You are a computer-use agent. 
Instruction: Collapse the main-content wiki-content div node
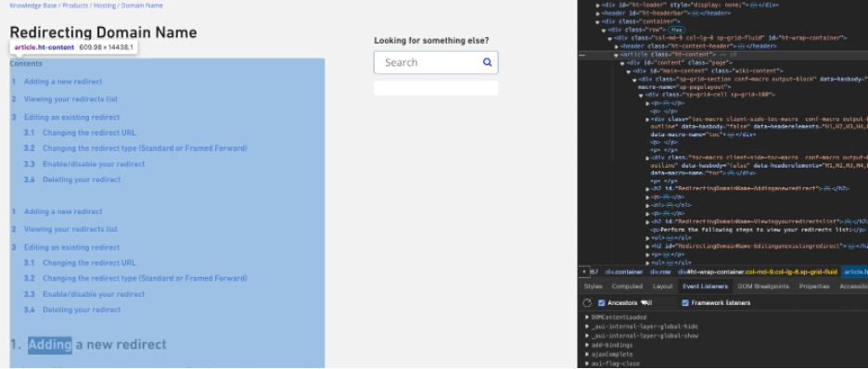coord(629,71)
